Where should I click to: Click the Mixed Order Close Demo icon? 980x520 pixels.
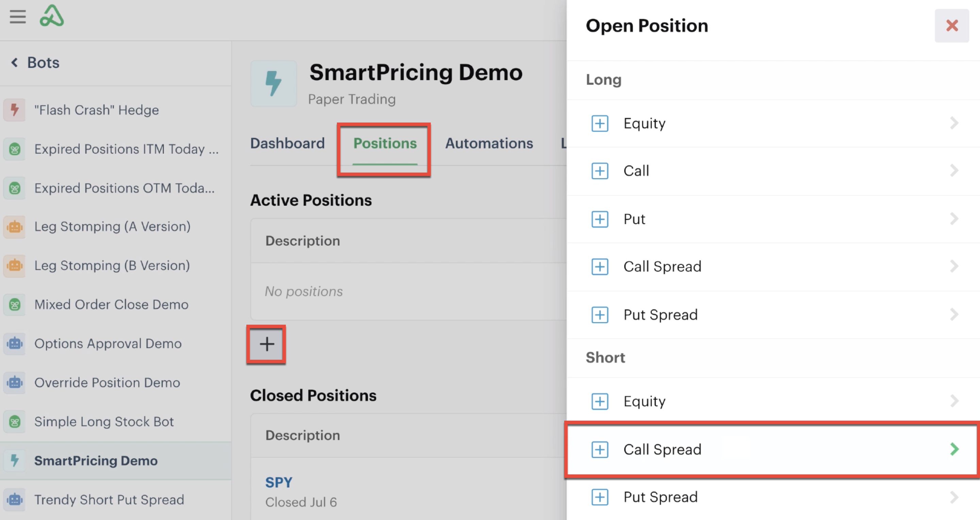click(x=14, y=305)
